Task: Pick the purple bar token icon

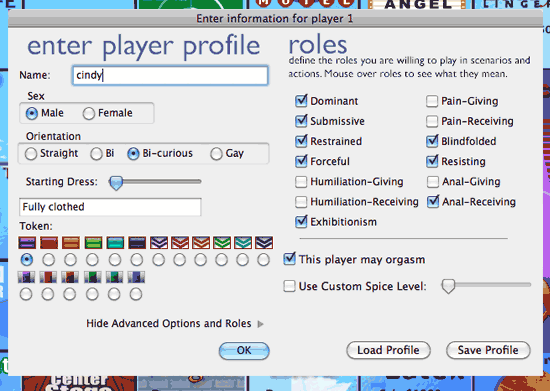Action: tap(27, 243)
